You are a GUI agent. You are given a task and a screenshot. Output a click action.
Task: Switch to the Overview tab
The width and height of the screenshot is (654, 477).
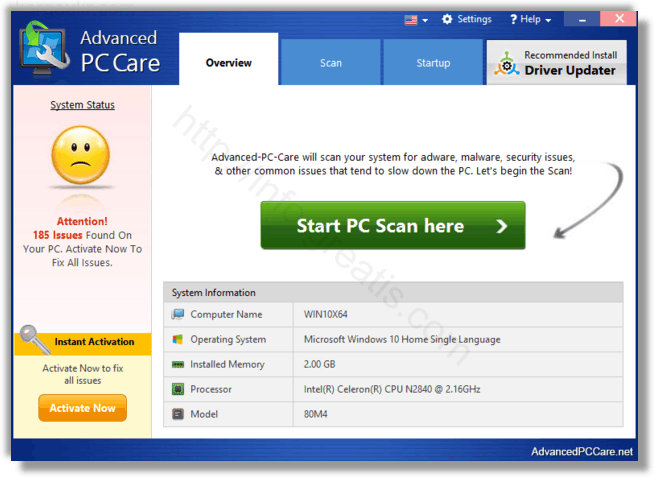228,63
